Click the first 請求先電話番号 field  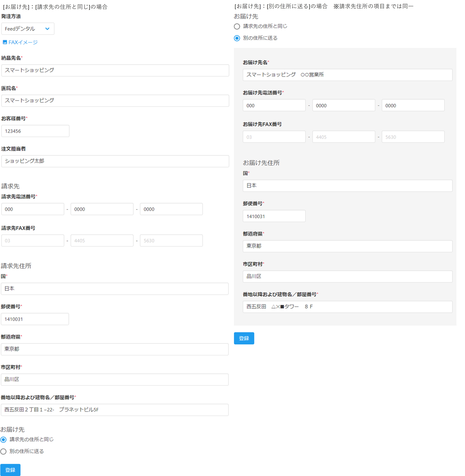pyautogui.click(x=33, y=209)
